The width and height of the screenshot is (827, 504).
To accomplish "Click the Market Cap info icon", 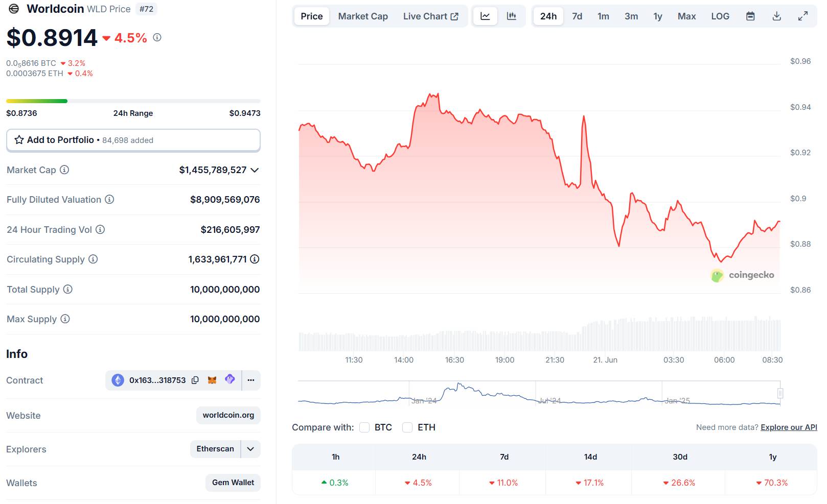I will point(64,170).
